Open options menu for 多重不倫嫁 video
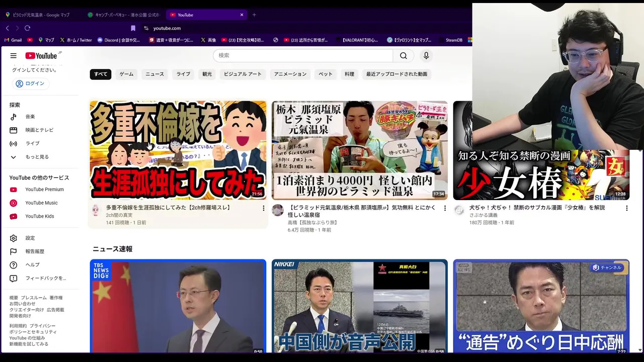 (263, 208)
